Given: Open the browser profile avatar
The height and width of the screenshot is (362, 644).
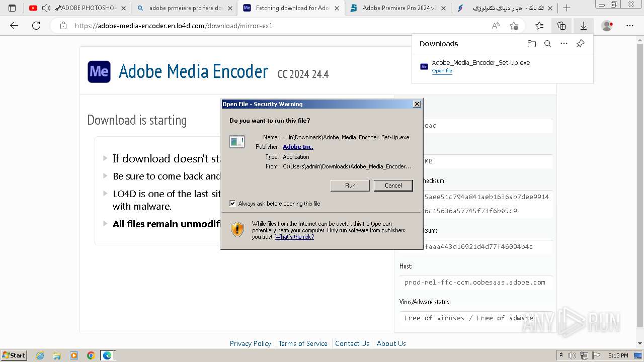Looking at the screenshot, I should coord(607,26).
